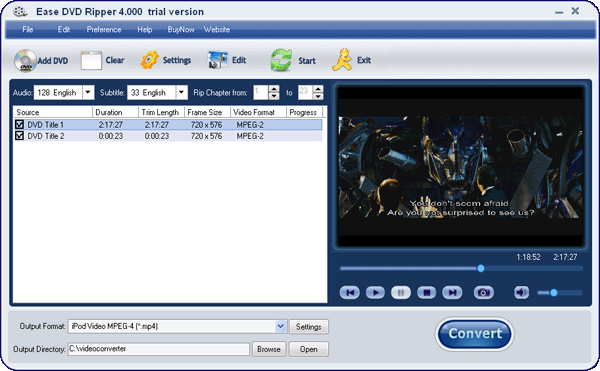The image size is (600, 371).
Task: Decrease the Rip Chapter from value
Action: (x=274, y=96)
